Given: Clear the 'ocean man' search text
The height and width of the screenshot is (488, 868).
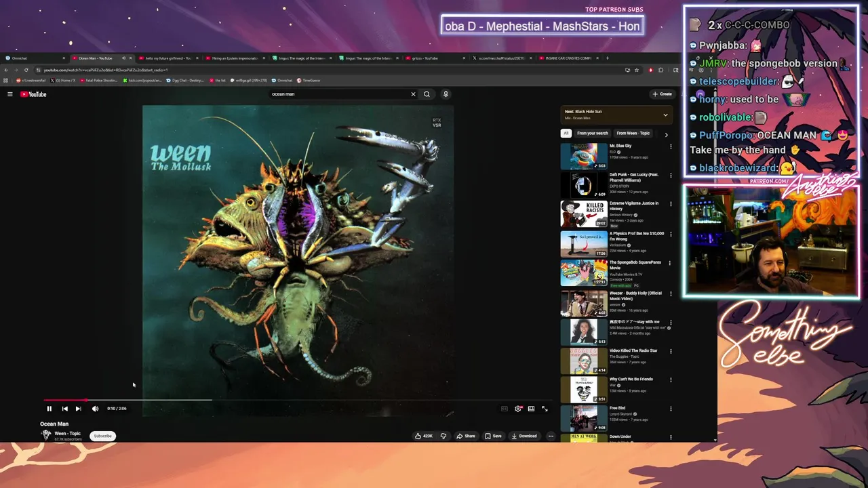Looking at the screenshot, I should (x=413, y=94).
